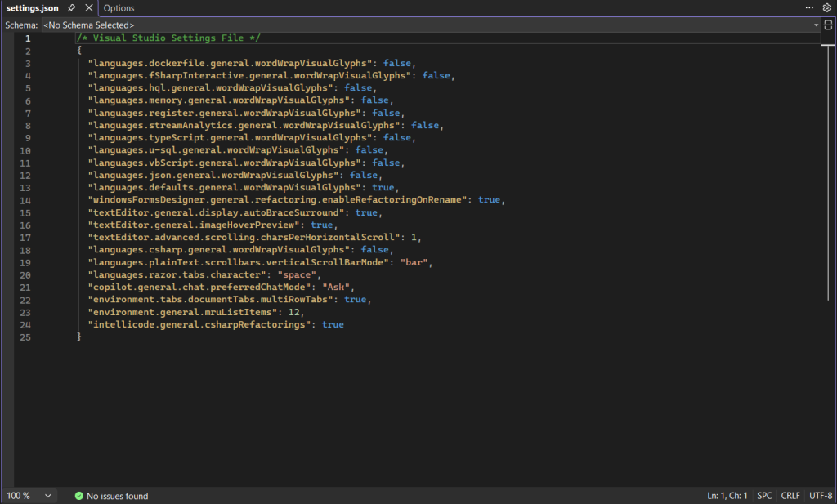Click the languages.register wordWrapVisualGlyphs key
The image size is (837, 504).
(225, 113)
